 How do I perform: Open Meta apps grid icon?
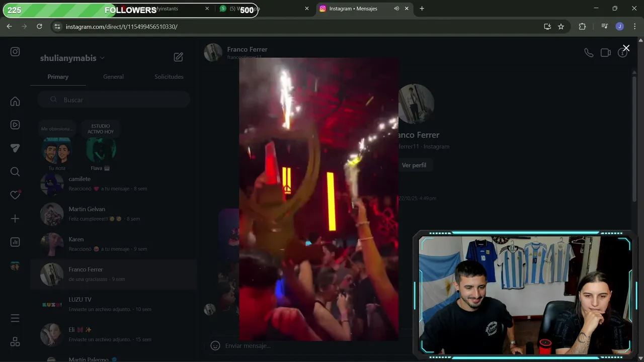click(15, 342)
